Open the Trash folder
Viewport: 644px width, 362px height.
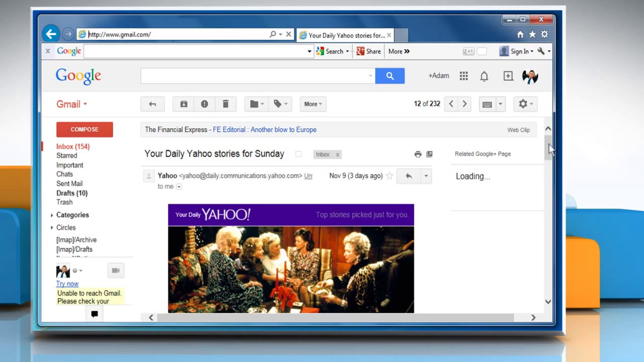coord(64,202)
